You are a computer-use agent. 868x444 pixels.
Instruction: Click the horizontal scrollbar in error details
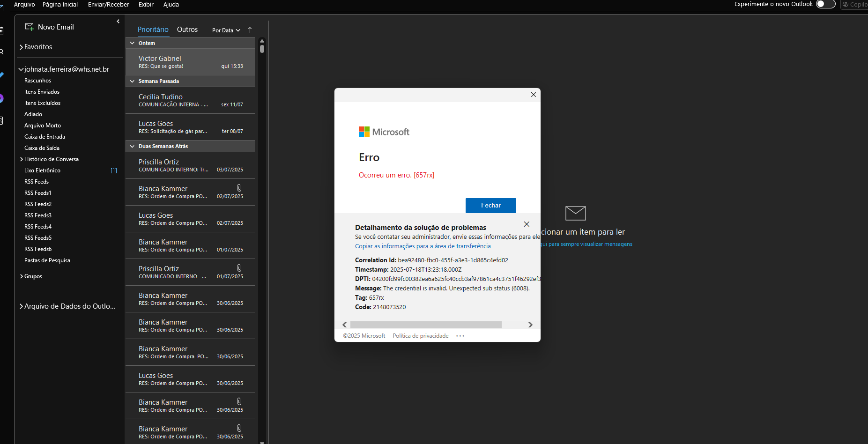425,325
